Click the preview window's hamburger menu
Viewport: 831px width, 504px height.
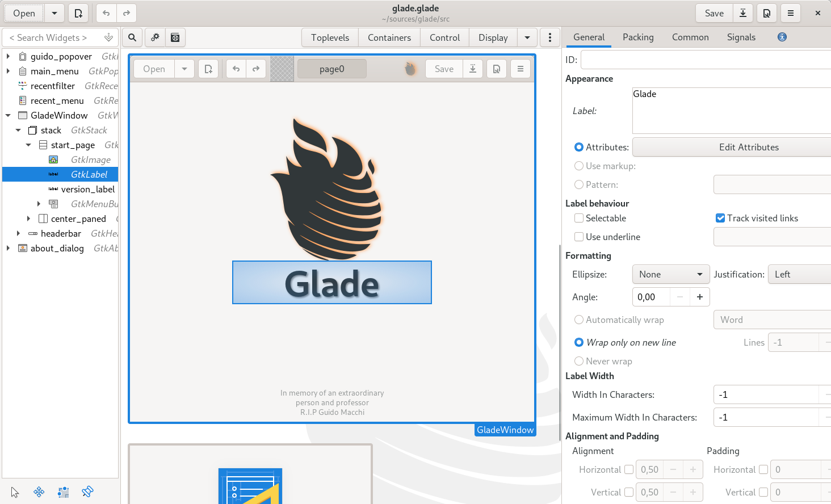click(x=521, y=69)
